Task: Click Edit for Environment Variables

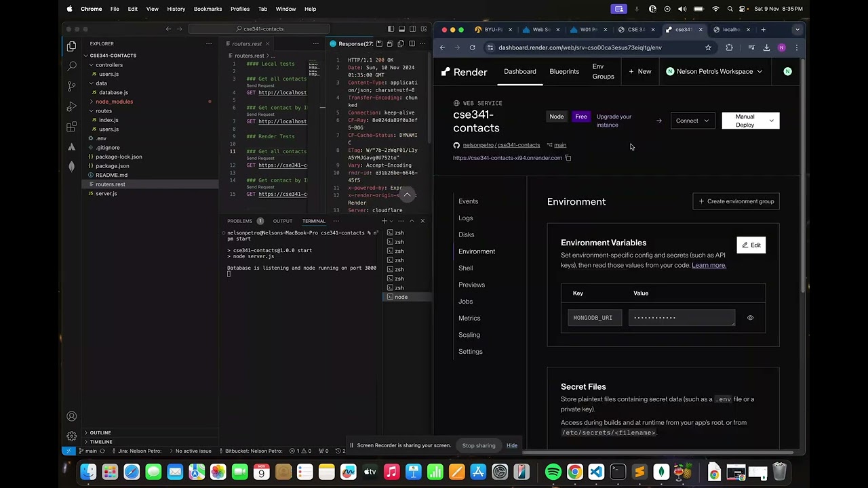Action: 751,245
